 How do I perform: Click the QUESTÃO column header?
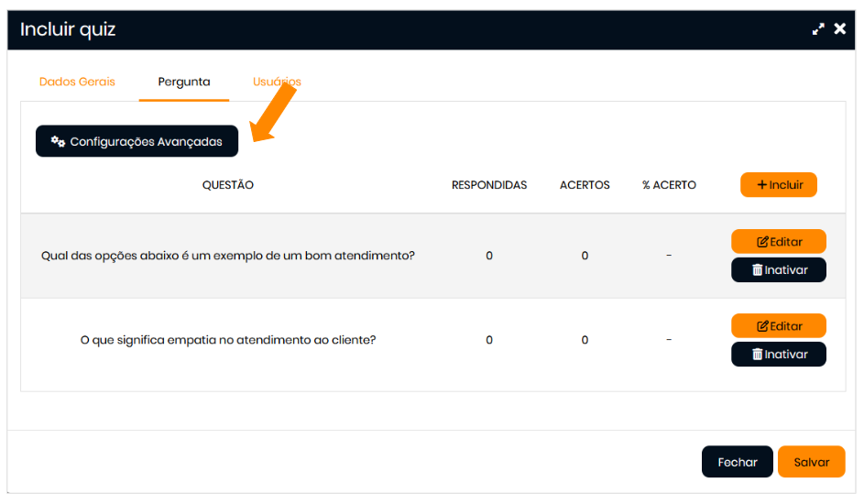(227, 185)
